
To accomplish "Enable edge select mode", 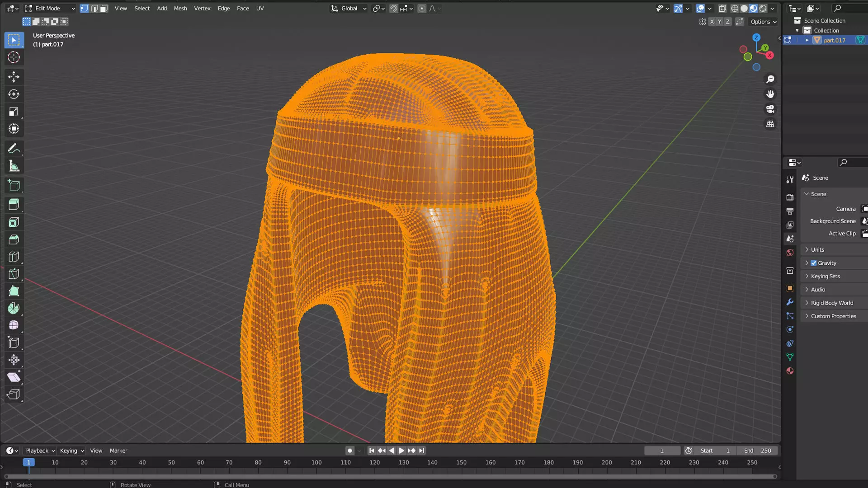I will [94, 9].
